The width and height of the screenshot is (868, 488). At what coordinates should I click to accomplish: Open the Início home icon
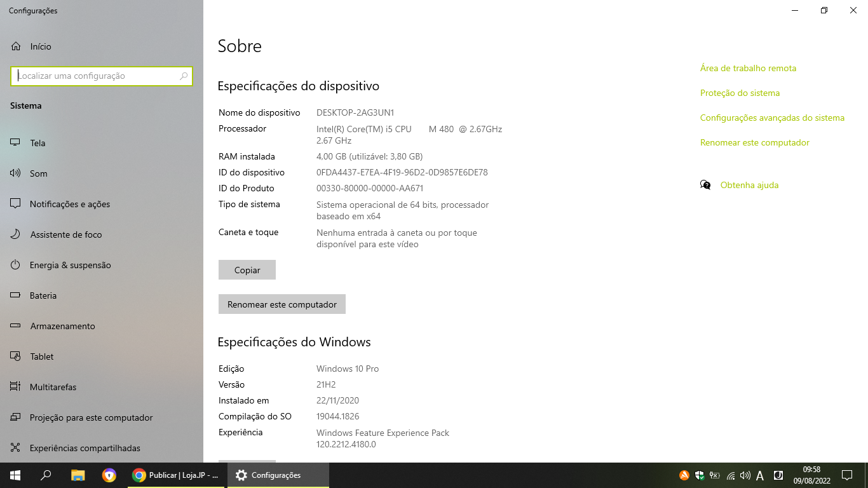click(x=16, y=46)
